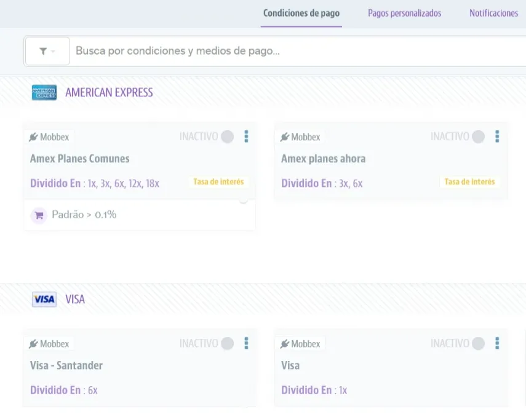Click Dividido En : 6x on Visa - Santander
Viewport: 526px width, 420px height.
pos(64,390)
